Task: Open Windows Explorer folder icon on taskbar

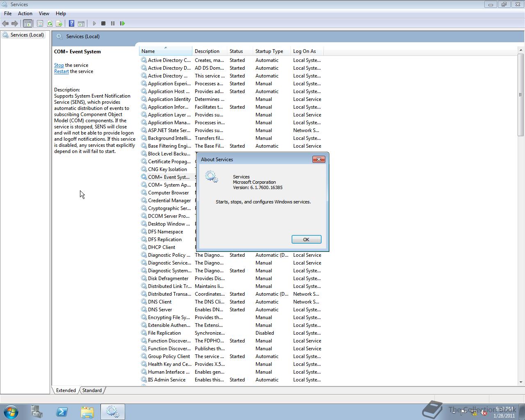Action: point(87,412)
